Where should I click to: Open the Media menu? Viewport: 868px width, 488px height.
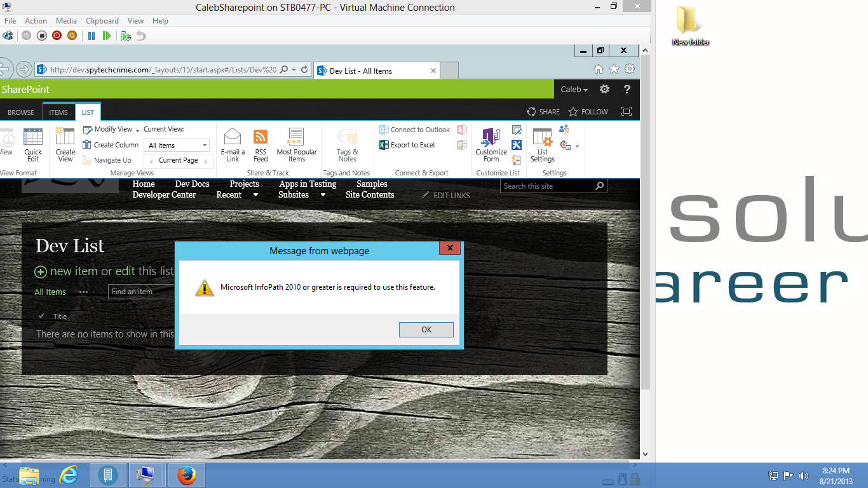coord(66,21)
